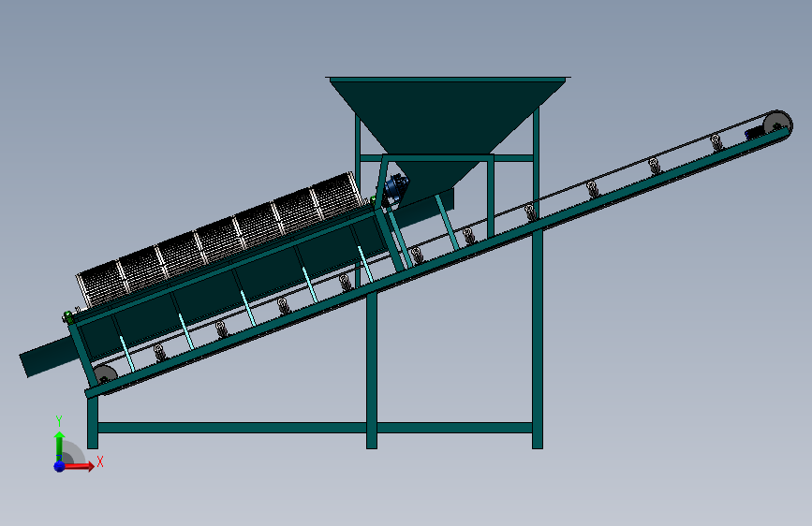Click the blue drive motor under the hopper
This screenshot has width=812, height=526.
[397, 188]
